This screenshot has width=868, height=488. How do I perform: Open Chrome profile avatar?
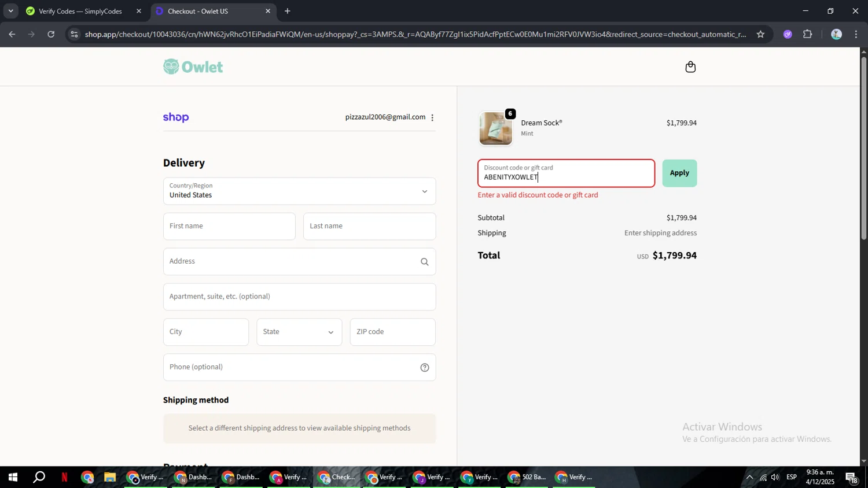tap(836, 34)
